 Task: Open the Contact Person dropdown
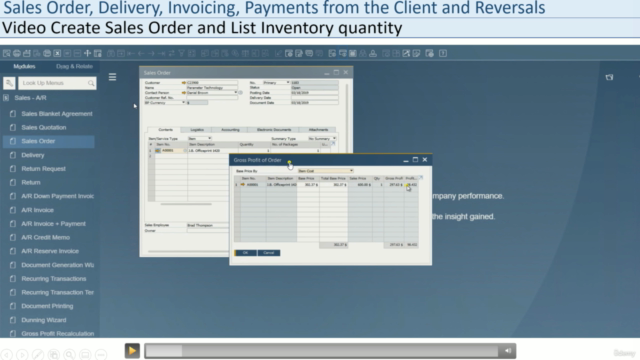(x=236, y=93)
